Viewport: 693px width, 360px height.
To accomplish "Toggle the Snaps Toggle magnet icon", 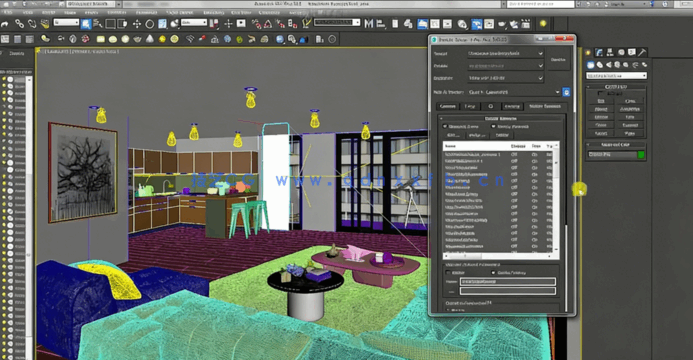I will point(256,23).
